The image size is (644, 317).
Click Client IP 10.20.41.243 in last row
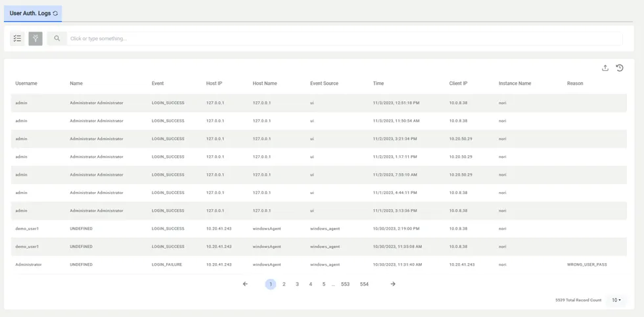pos(462,265)
